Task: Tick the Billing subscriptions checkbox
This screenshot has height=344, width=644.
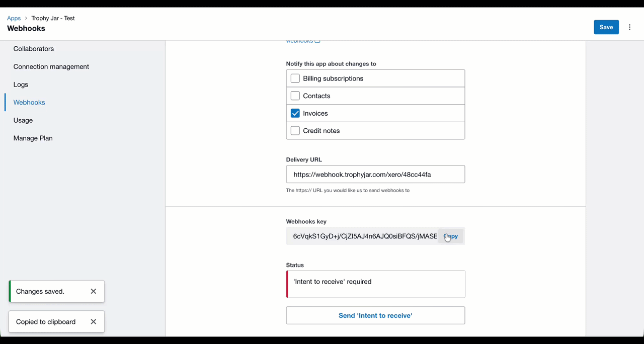Action: tap(295, 78)
